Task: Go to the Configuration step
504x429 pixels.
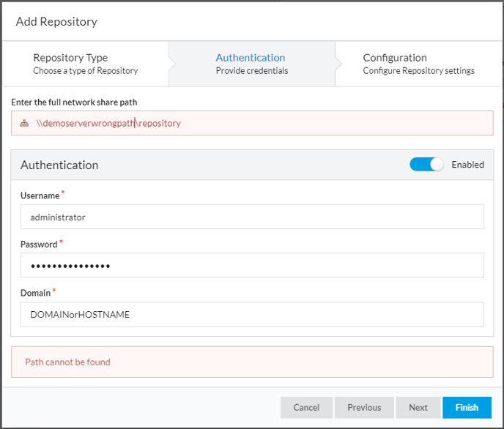Action: pos(418,64)
